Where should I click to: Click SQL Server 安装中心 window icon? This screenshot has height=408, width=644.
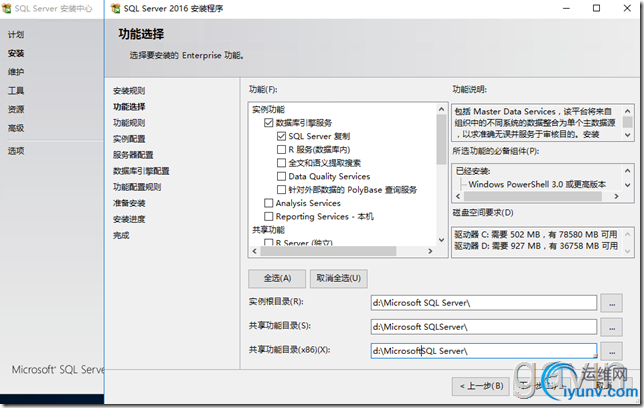[7, 8]
